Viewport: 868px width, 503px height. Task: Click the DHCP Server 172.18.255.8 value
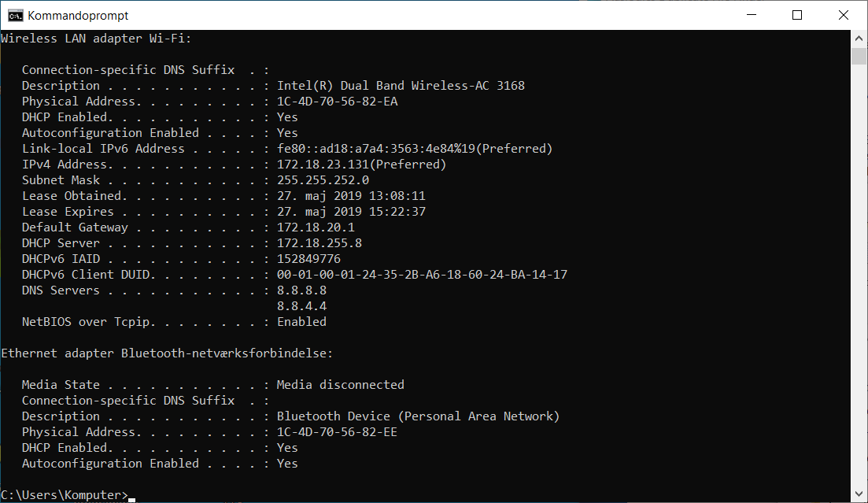tap(318, 242)
